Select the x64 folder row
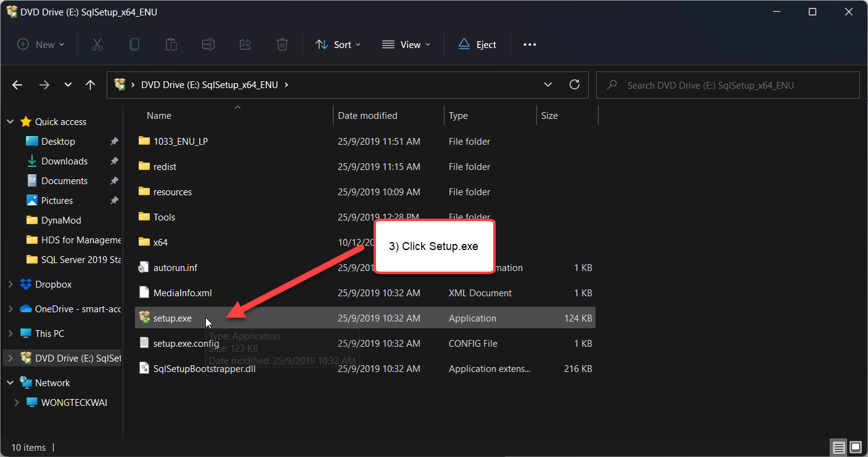Screen dimensions: 868x457 pos(365,242)
